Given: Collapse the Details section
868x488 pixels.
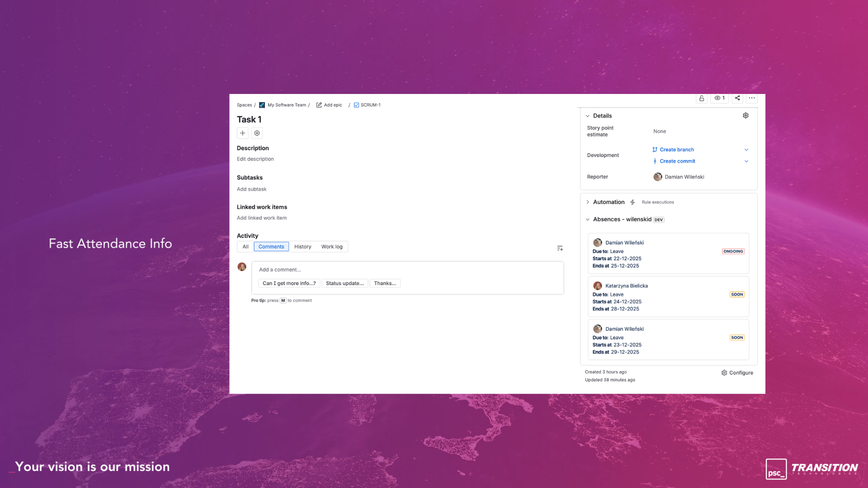Looking at the screenshot, I should coord(588,116).
